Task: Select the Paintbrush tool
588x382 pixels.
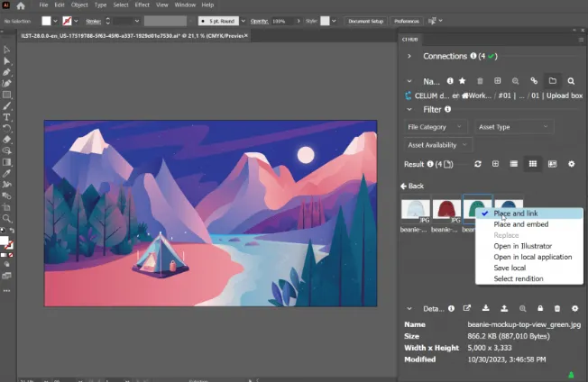Action: [x=6, y=106]
